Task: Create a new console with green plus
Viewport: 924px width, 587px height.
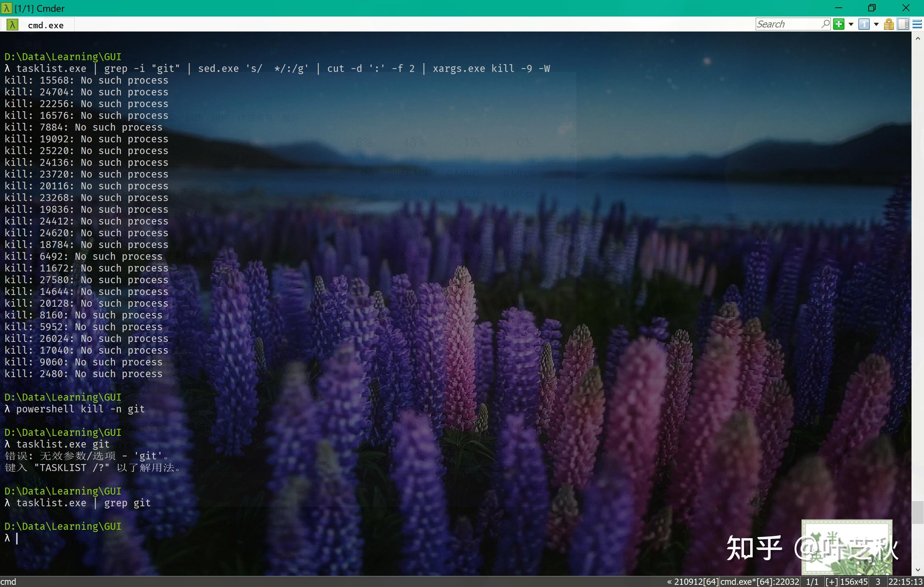Action: (839, 24)
